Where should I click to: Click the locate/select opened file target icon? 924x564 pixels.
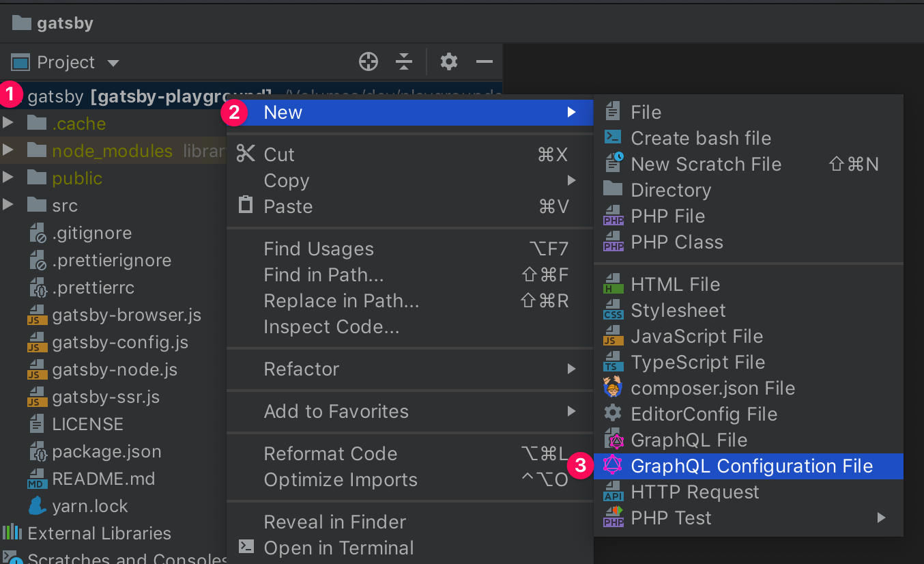pyautogui.click(x=369, y=62)
